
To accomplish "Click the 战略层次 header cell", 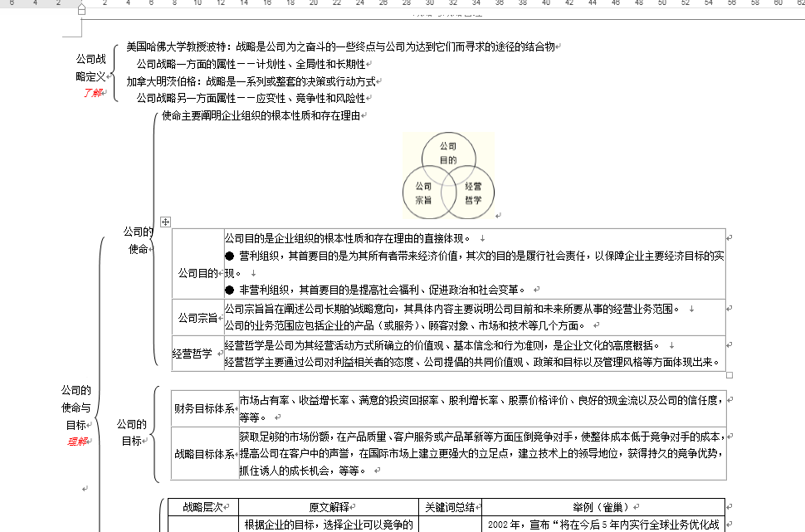I will (x=203, y=507).
